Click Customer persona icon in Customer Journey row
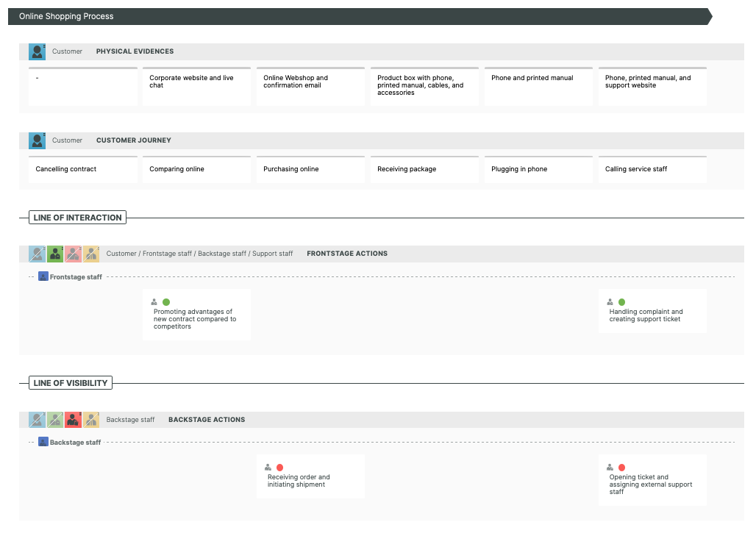This screenshot has width=756, height=533. 37,140
